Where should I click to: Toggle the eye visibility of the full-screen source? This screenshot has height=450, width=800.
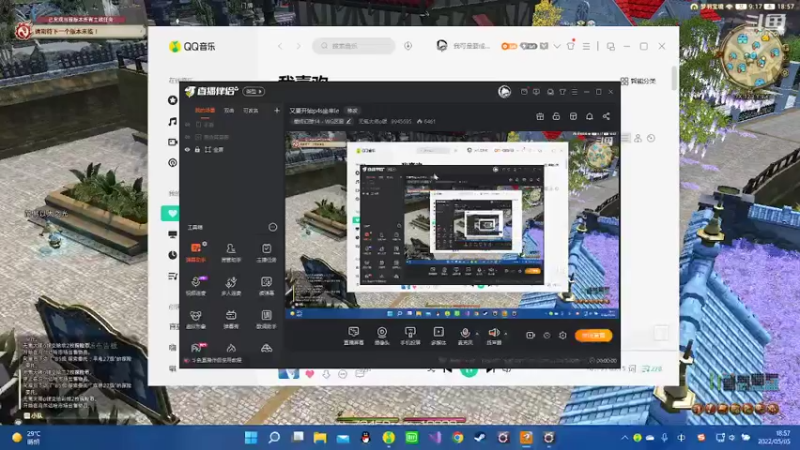pos(187,150)
